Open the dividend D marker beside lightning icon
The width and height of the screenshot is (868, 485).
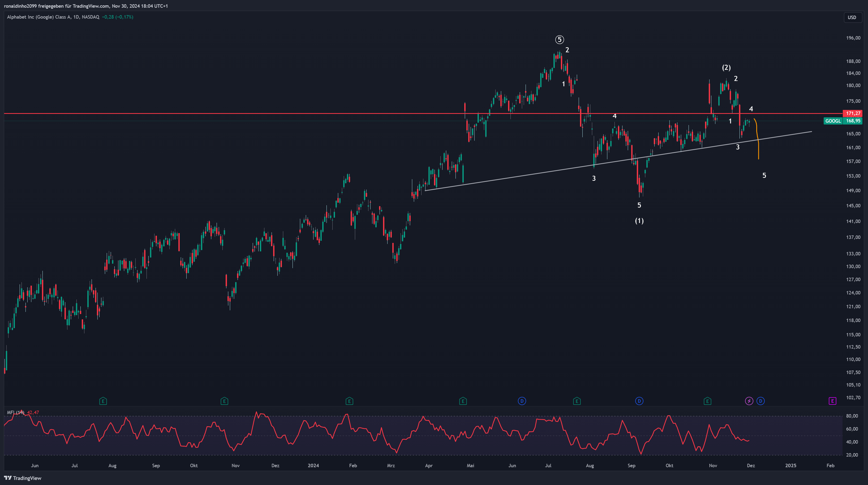point(760,401)
